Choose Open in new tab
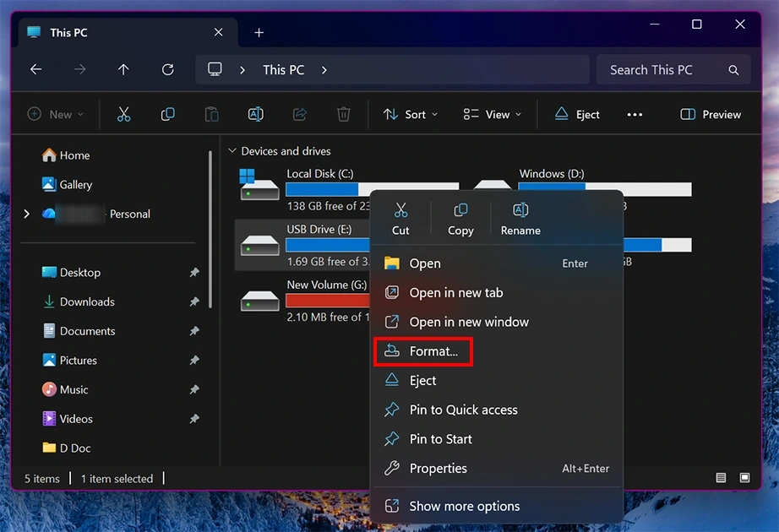 click(x=497, y=292)
